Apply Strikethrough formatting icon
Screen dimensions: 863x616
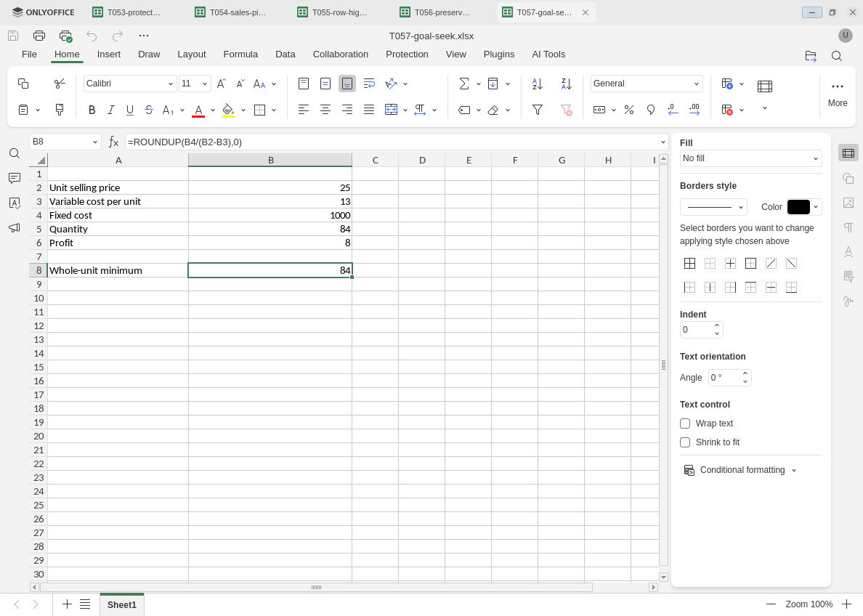pyautogui.click(x=149, y=110)
